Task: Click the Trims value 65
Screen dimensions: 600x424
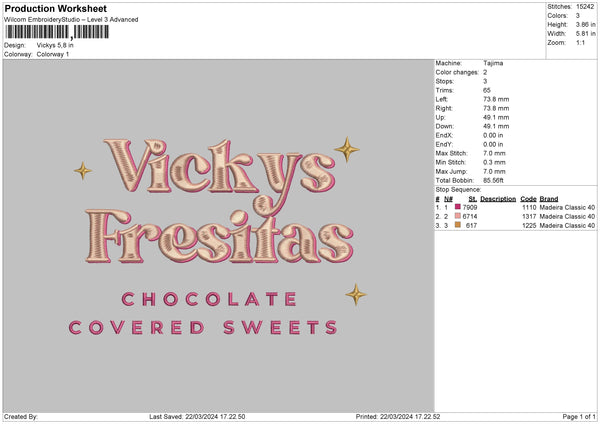Action: [x=487, y=90]
